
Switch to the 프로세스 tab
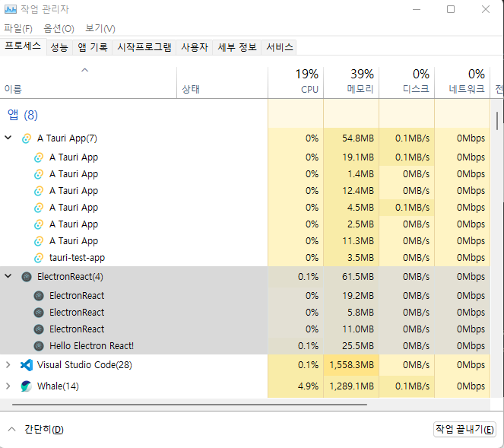click(23, 46)
